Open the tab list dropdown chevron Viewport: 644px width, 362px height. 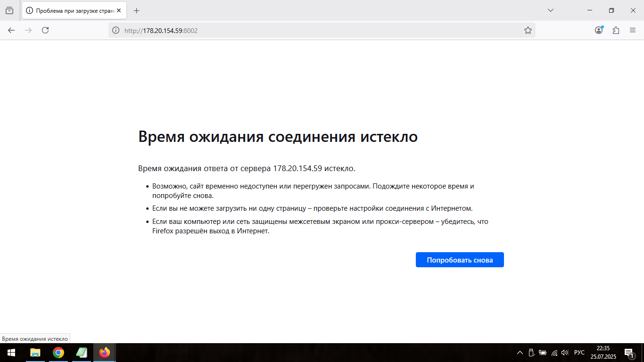tap(550, 10)
